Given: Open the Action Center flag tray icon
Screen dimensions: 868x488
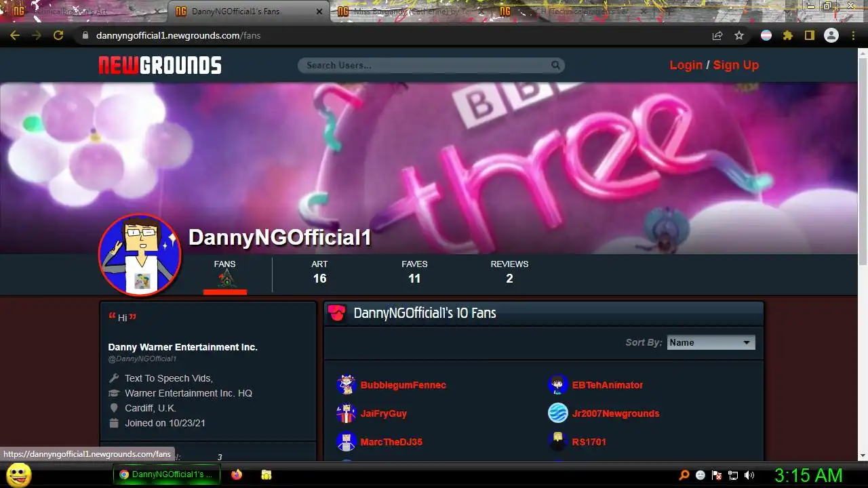Looking at the screenshot, I should (x=717, y=475).
